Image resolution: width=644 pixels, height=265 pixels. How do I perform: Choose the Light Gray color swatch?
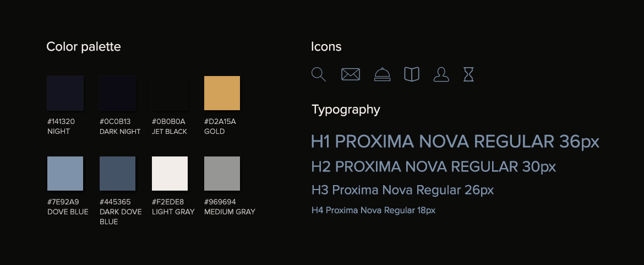coord(170,174)
